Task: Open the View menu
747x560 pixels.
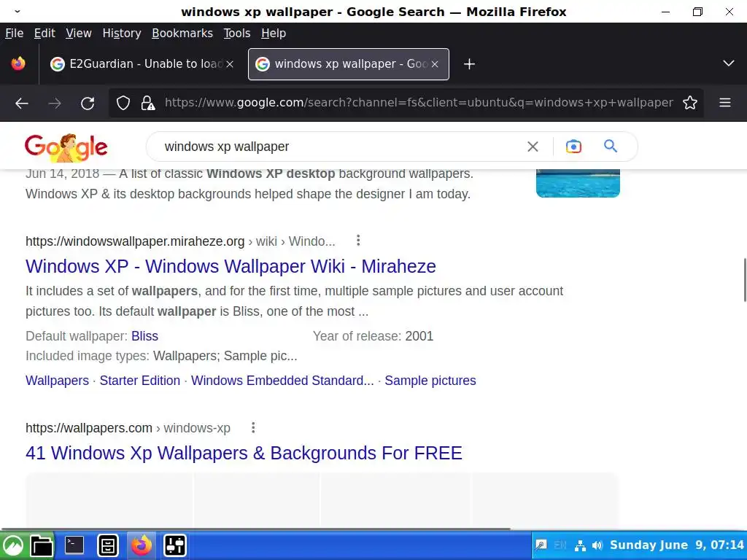Action: click(79, 34)
